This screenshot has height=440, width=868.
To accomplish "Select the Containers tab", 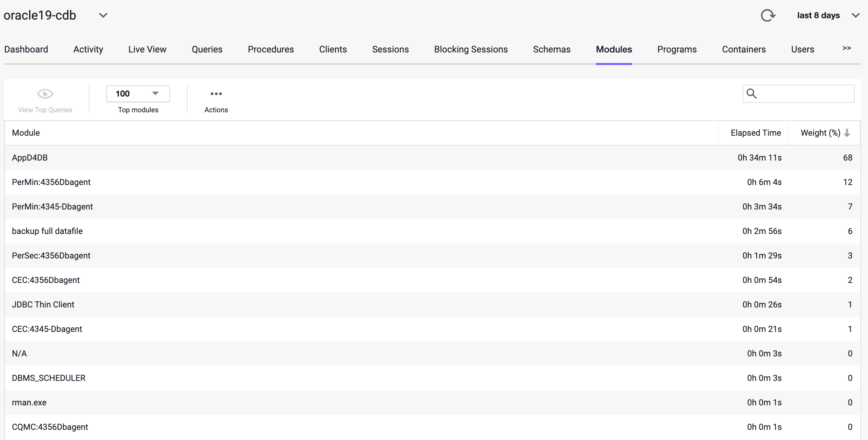I will (x=744, y=49).
